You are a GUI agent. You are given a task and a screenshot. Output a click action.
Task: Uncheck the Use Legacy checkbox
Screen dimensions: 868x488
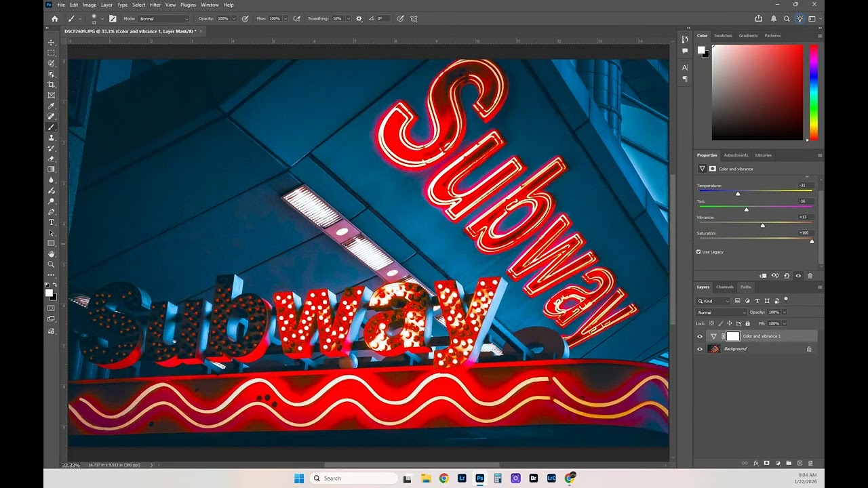click(699, 251)
